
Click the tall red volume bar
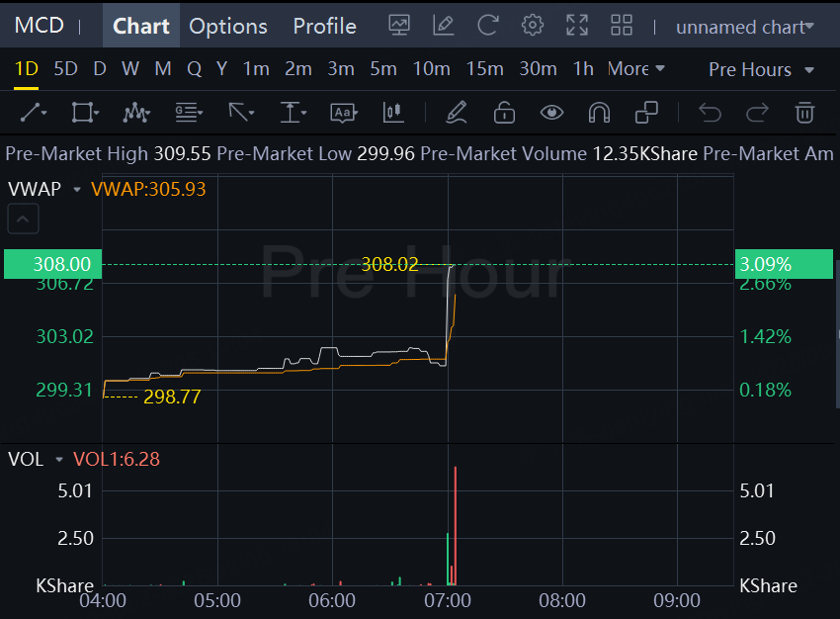(456, 526)
